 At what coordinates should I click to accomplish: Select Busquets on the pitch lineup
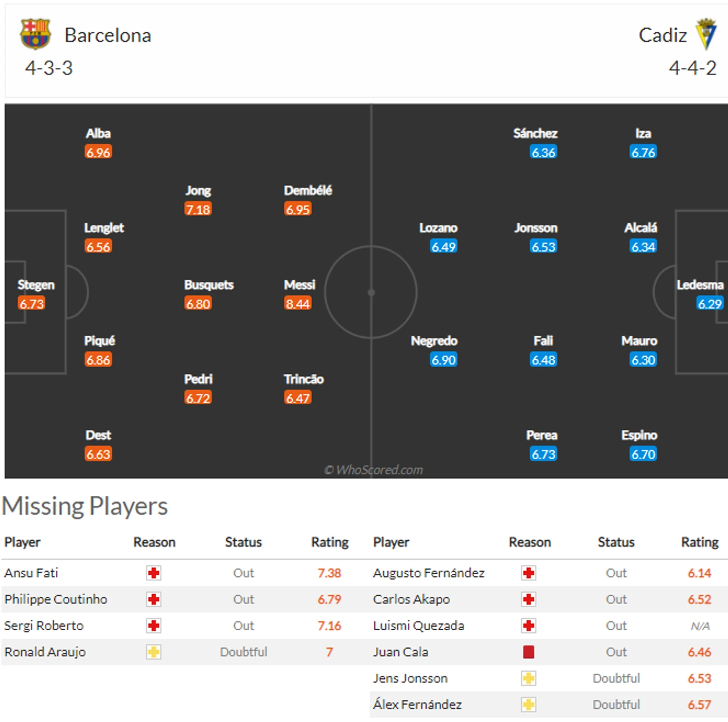(208, 285)
